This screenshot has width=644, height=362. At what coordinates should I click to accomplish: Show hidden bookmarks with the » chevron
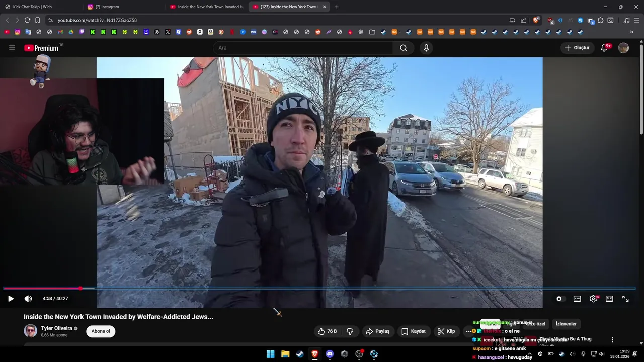(632, 32)
